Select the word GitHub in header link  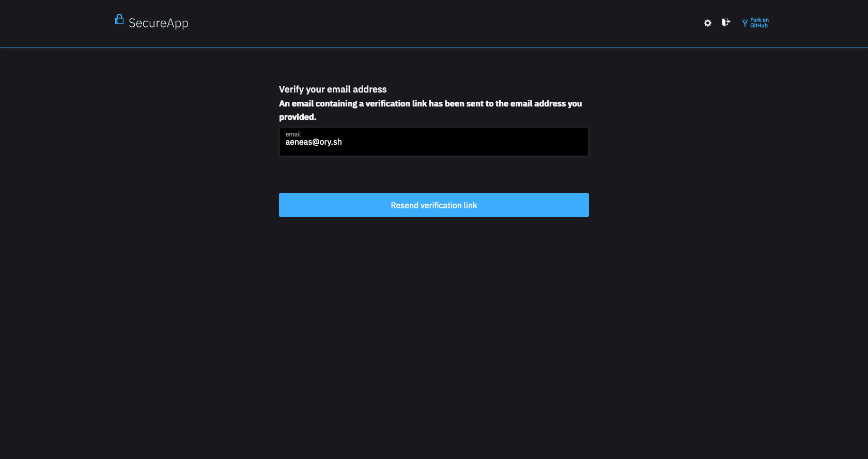coord(759,26)
